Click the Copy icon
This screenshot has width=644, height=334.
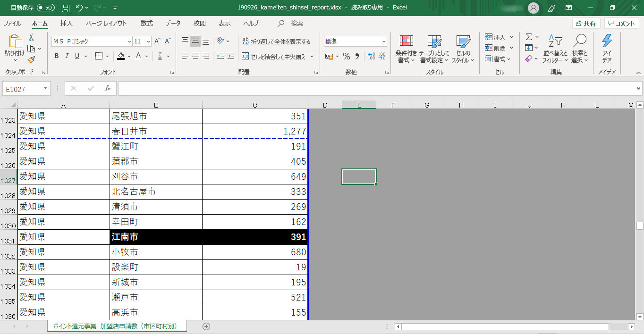[x=31, y=49]
